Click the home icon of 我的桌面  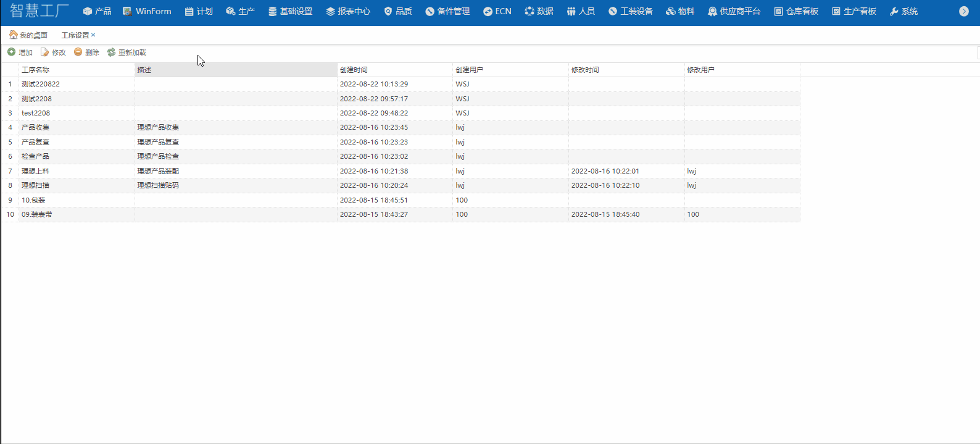pyautogui.click(x=13, y=35)
